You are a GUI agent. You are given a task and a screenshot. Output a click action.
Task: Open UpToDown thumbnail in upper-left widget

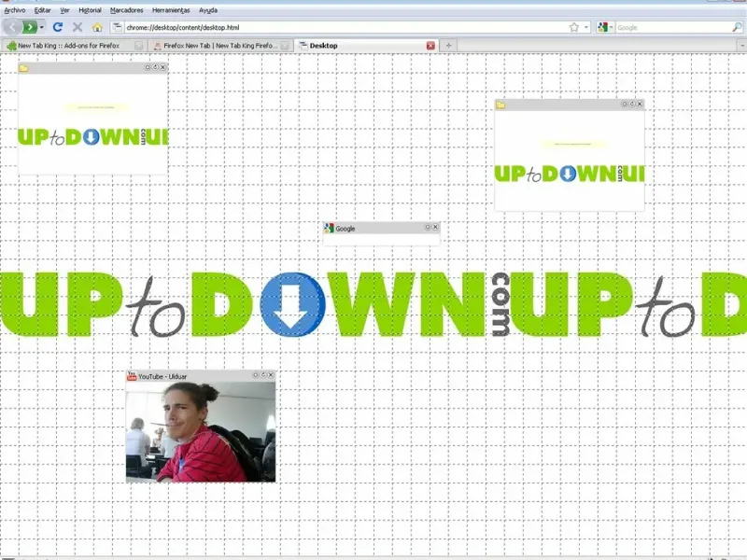[92, 124]
